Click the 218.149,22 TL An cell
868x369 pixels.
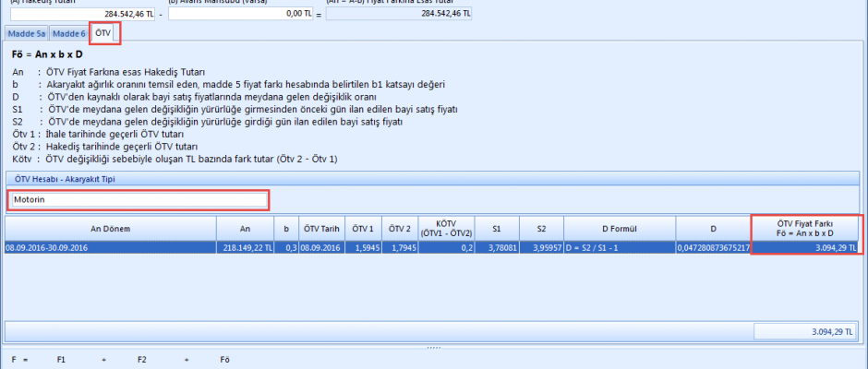tap(245, 248)
